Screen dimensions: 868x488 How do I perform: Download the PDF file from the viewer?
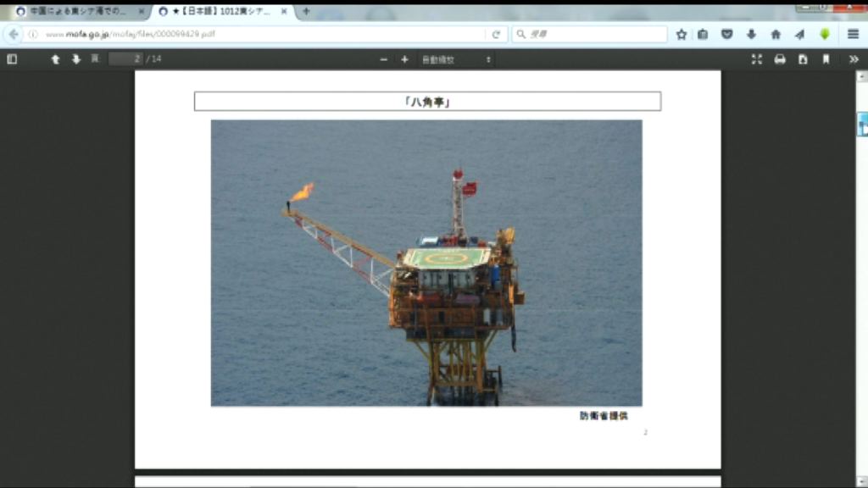[x=802, y=59]
